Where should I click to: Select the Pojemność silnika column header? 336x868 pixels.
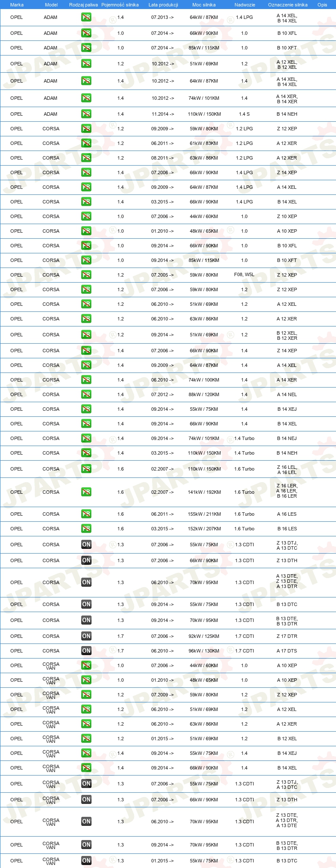coord(120,5)
